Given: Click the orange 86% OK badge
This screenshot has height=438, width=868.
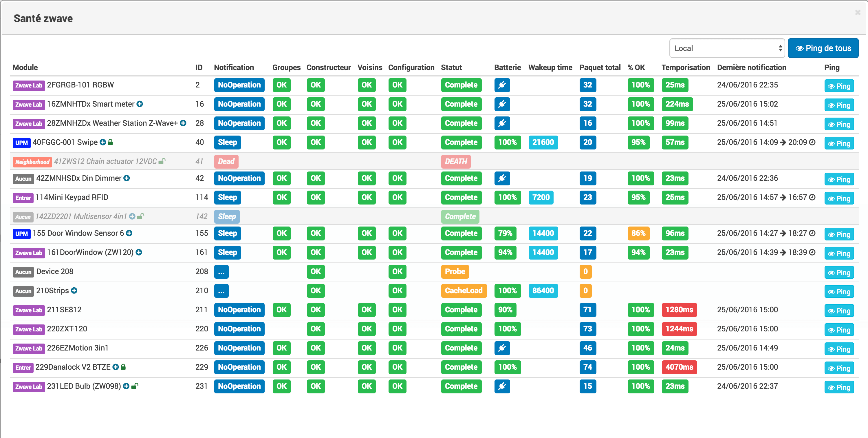Looking at the screenshot, I should pos(638,233).
